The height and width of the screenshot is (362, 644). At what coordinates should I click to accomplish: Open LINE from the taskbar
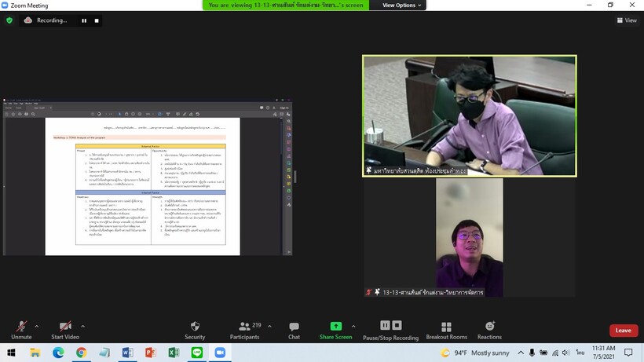pyautogui.click(x=196, y=353)
